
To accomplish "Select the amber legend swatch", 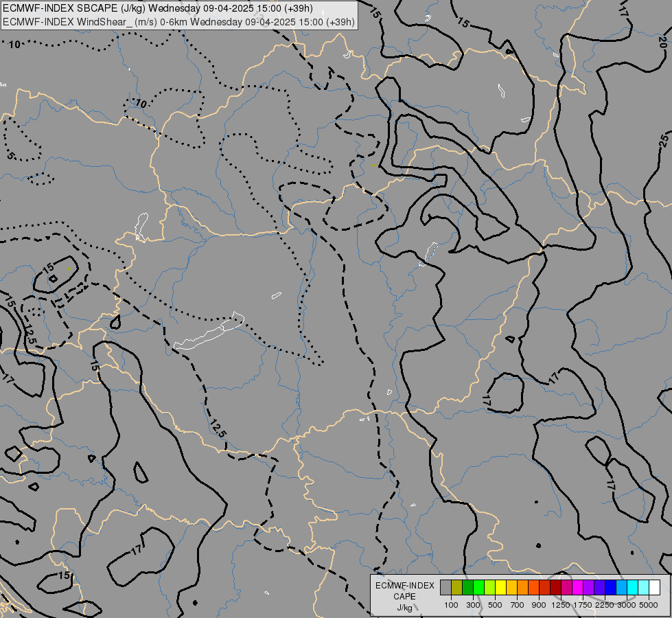I will [511, 587].
